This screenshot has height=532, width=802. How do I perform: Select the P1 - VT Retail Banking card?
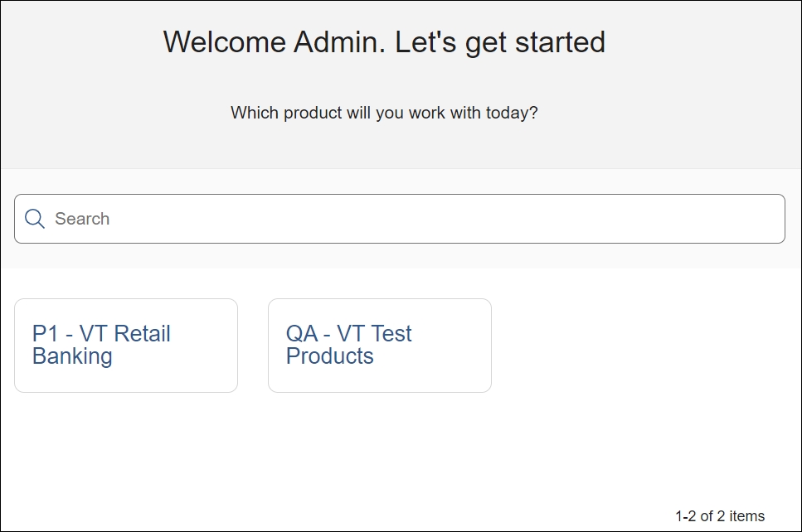pyautogui.click(x=126, y=346)
